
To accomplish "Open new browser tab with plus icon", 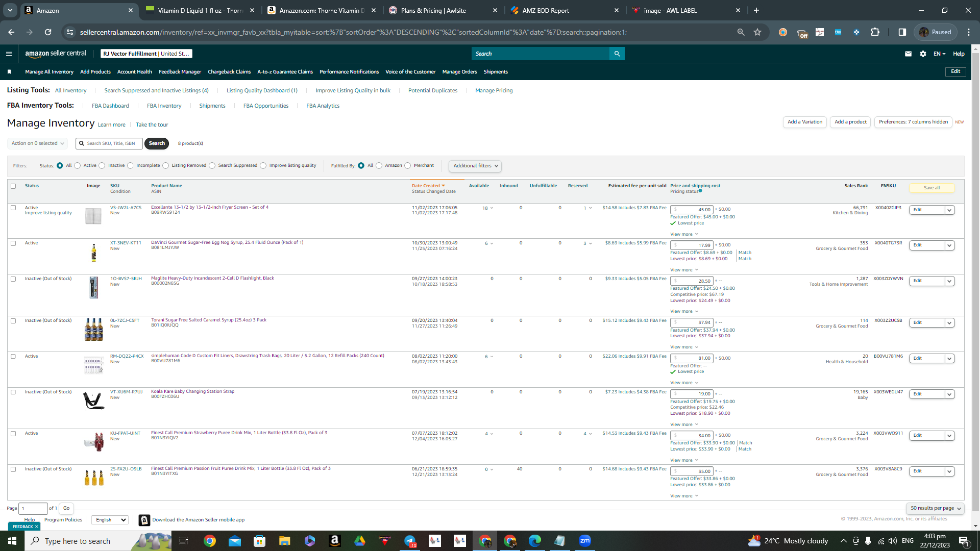I will tap(756, 10).
